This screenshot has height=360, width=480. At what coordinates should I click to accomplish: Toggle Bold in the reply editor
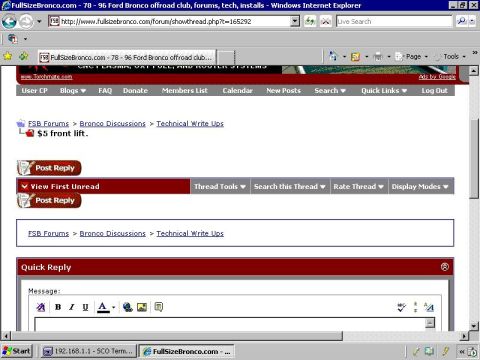(58, 307)
